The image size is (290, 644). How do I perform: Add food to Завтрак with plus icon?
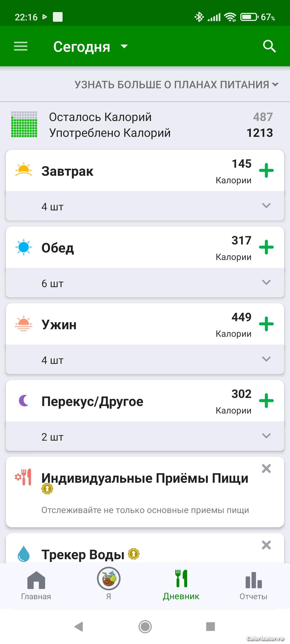tap(266, 170)
